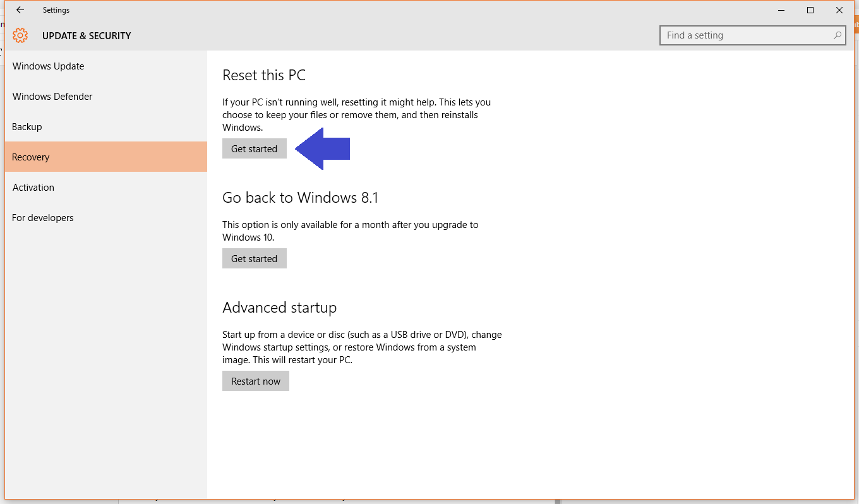Viewport: 859px width, 504px height.
Task: Click Restart now under Advanced startup
Action: pos(256,381)
